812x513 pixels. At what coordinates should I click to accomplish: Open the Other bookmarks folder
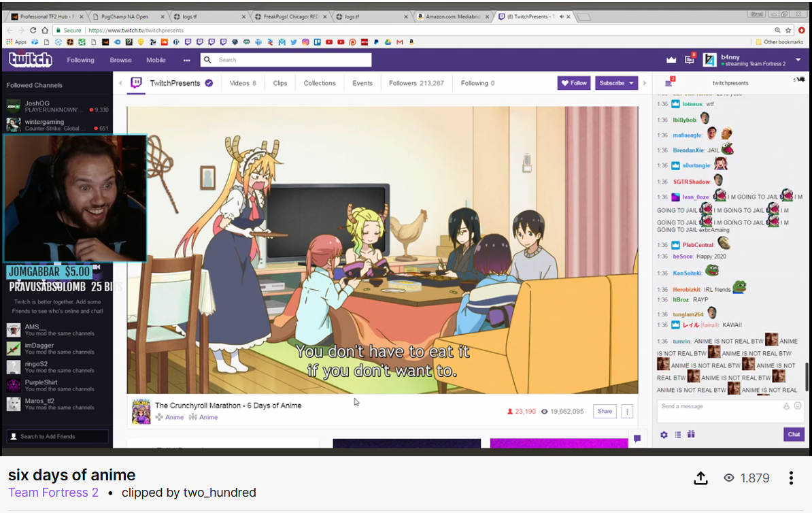coord(779,42)
